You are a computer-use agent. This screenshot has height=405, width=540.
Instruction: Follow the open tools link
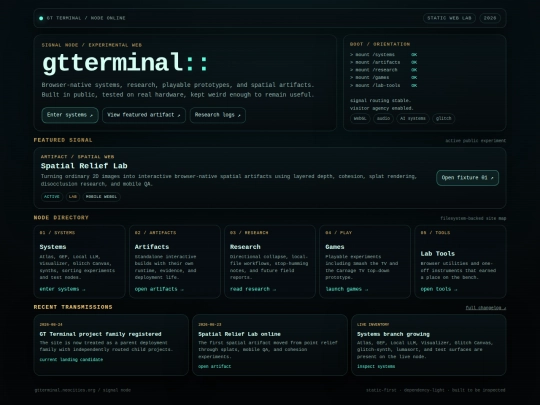coord(439,289)
